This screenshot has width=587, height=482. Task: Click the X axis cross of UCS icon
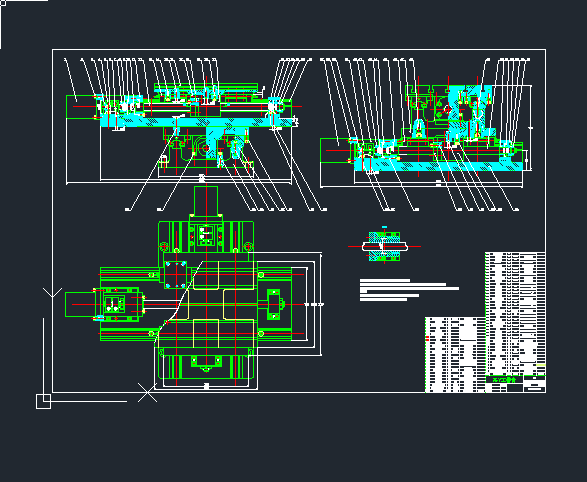pyautogui.click(x=147, y=393)
